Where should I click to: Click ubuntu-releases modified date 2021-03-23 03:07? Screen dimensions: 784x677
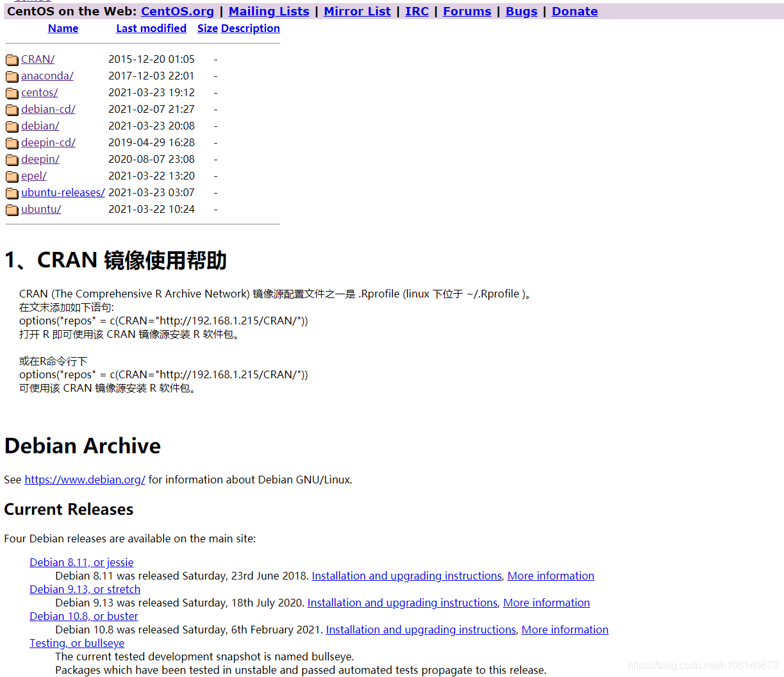pos(151,192)
